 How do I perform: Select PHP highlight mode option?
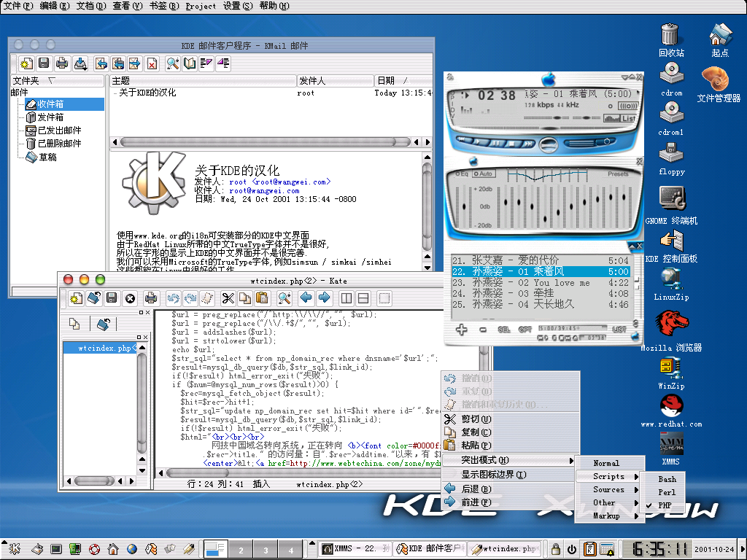[x=665, y=505]
